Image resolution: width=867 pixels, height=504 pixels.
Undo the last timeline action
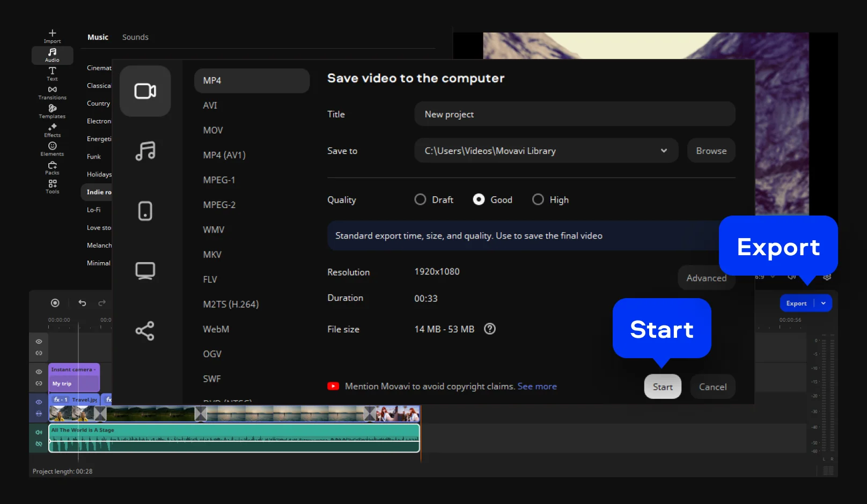[82, 303]
